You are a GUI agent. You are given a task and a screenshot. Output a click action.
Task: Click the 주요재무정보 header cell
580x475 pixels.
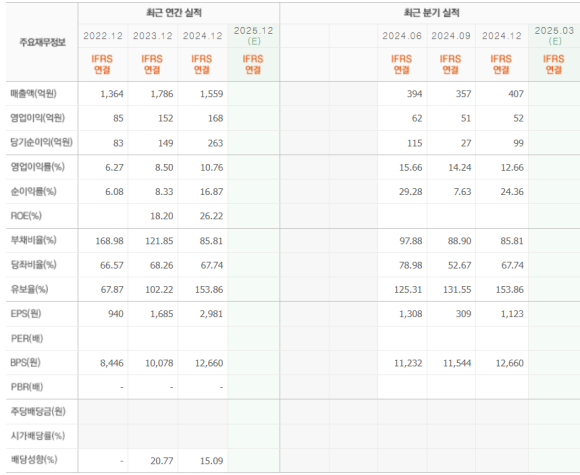tap(42, 42)
